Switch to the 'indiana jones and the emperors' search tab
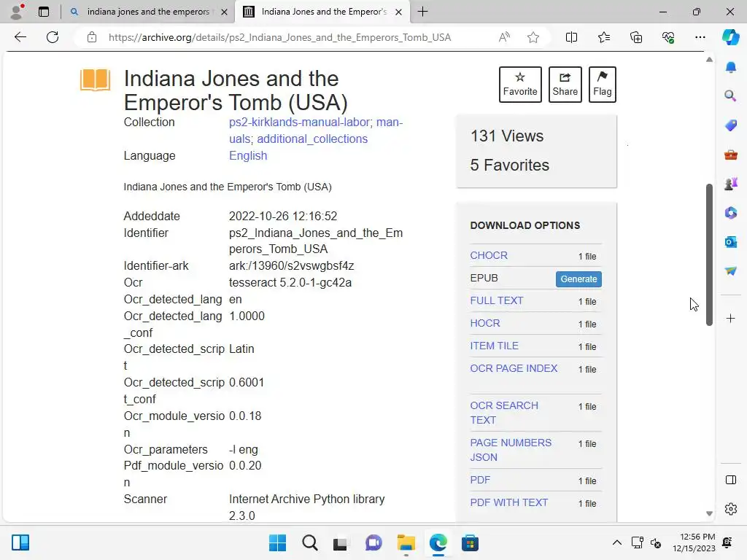This screenshot has height=560, width=747. (148, 12)
